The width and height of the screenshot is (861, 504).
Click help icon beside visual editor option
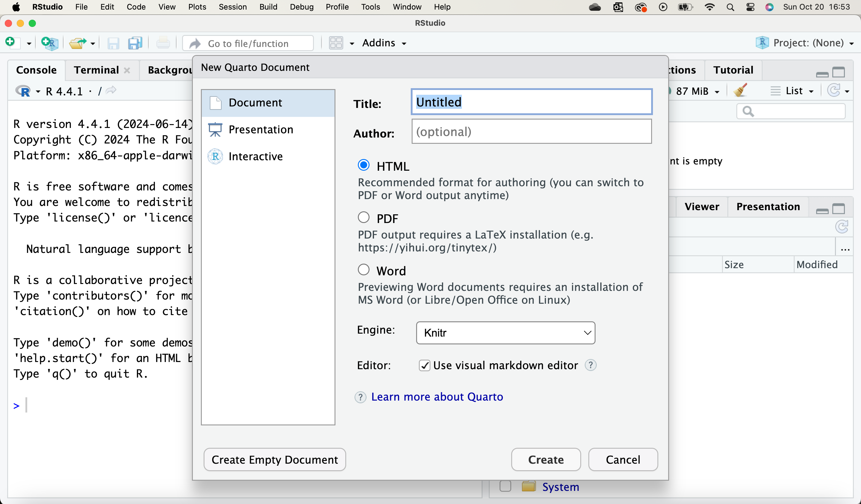click(x=590, y=365)
